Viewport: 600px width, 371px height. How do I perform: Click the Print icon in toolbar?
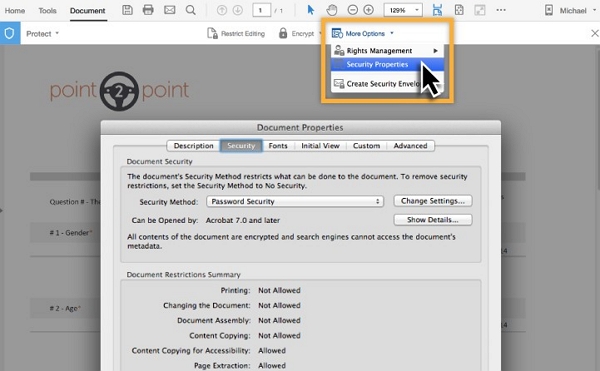(x=148, y=10)
